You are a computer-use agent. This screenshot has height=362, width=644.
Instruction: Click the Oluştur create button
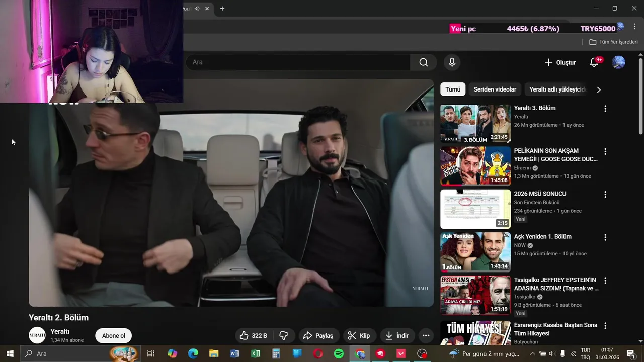560,62
